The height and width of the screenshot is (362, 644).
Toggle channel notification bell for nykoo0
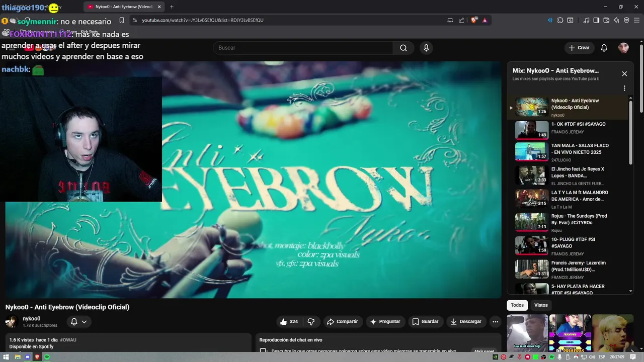click(x=74, y=322)
